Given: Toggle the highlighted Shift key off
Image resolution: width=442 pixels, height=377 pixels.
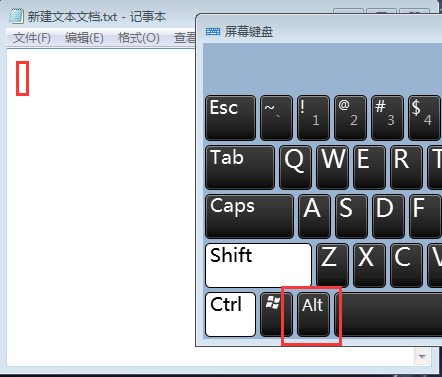Looking at the screenshot, I should [x=259, y=265].
